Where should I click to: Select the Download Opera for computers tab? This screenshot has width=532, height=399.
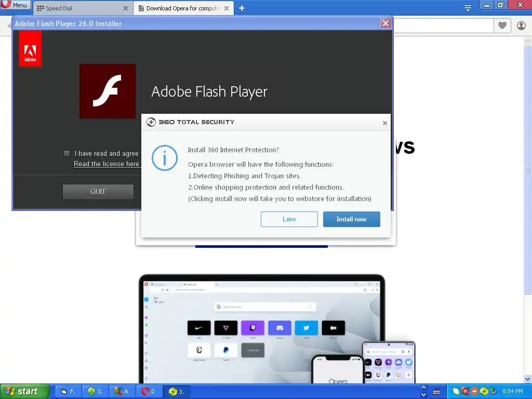[x=183, y=8]
